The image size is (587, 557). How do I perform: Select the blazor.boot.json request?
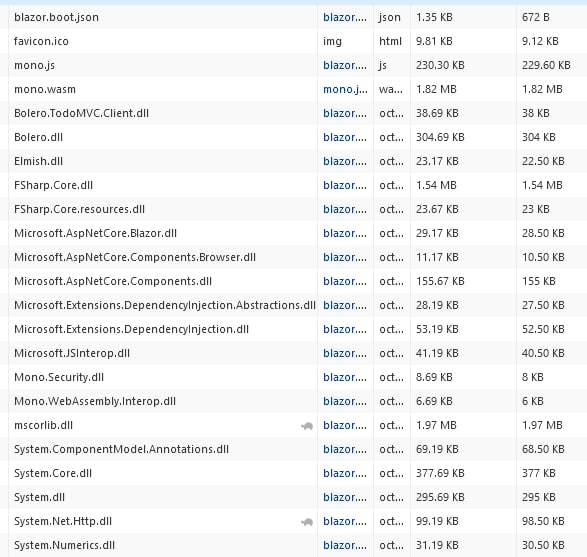point(57,17)
